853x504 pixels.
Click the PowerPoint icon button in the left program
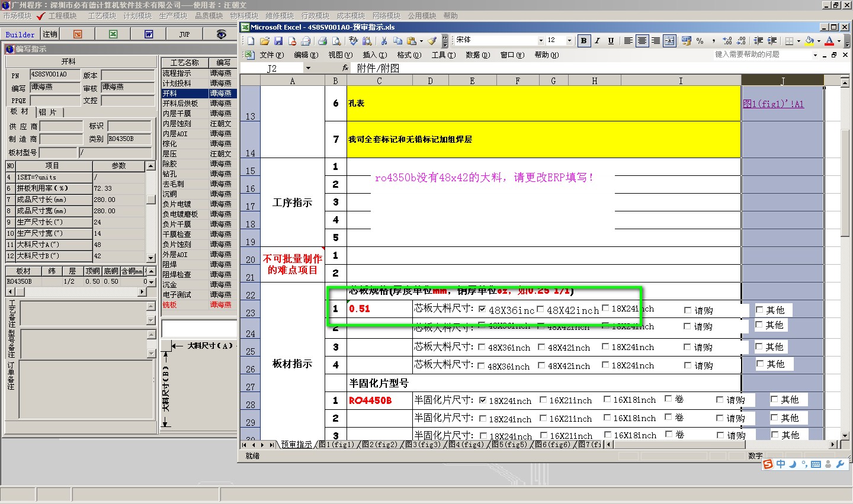click(x=78, y=34)
